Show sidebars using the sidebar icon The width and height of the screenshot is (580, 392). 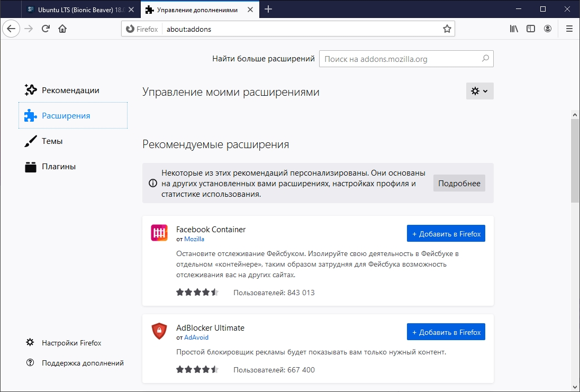click(531, 29)
